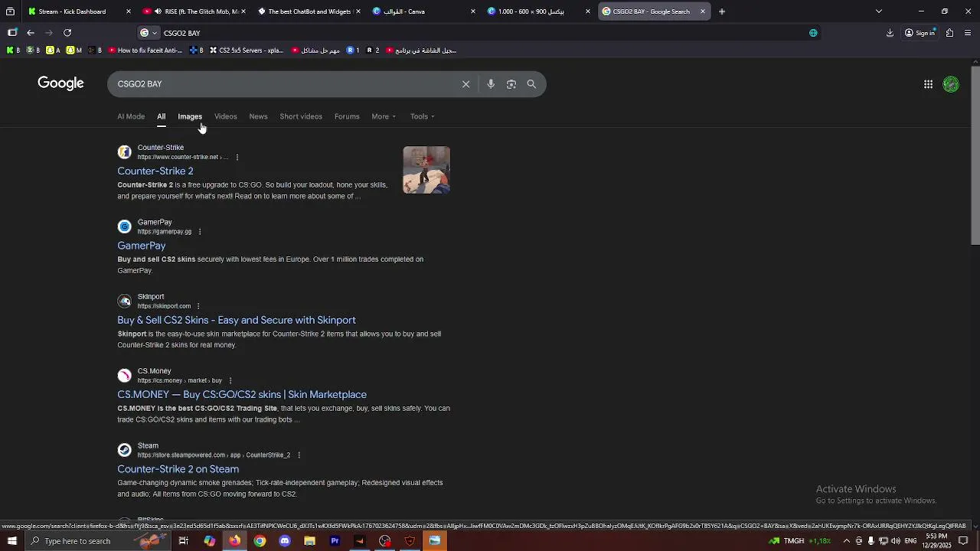This screenshot has height=551, width=980.
Task: Mute the RISE Glitch Mob tab audio
Action: [157, 11]
